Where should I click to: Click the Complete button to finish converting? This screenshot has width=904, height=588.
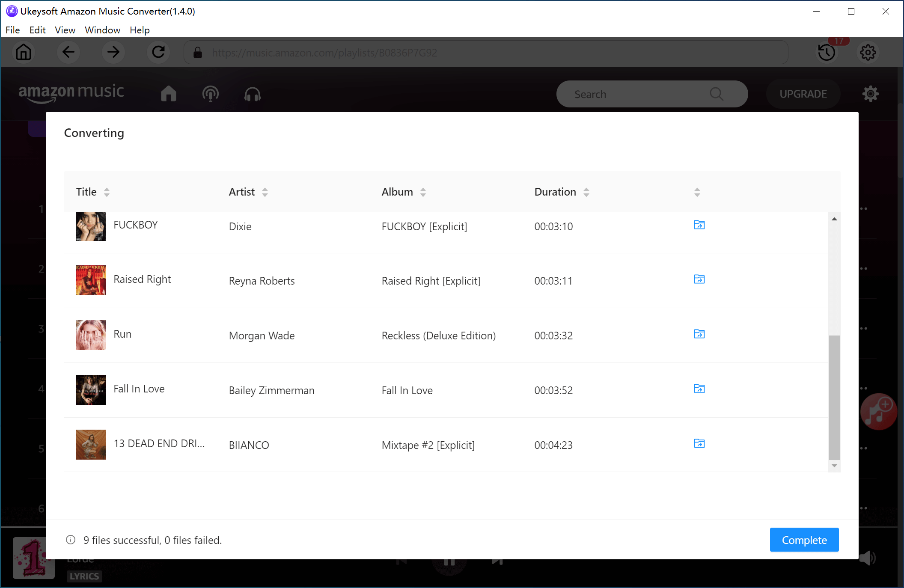click(805, 539)
